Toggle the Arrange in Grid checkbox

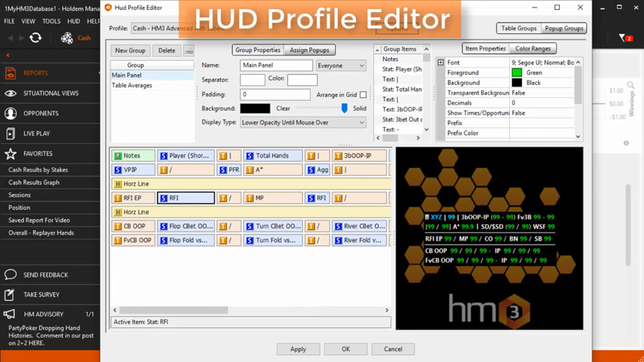pos(363,95)
